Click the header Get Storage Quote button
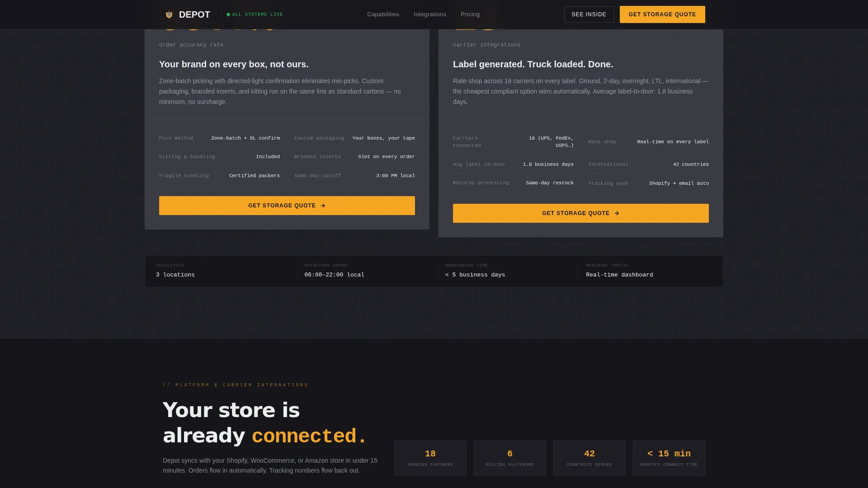The width and height of the screenshot is (868, 488). point(662,14)
